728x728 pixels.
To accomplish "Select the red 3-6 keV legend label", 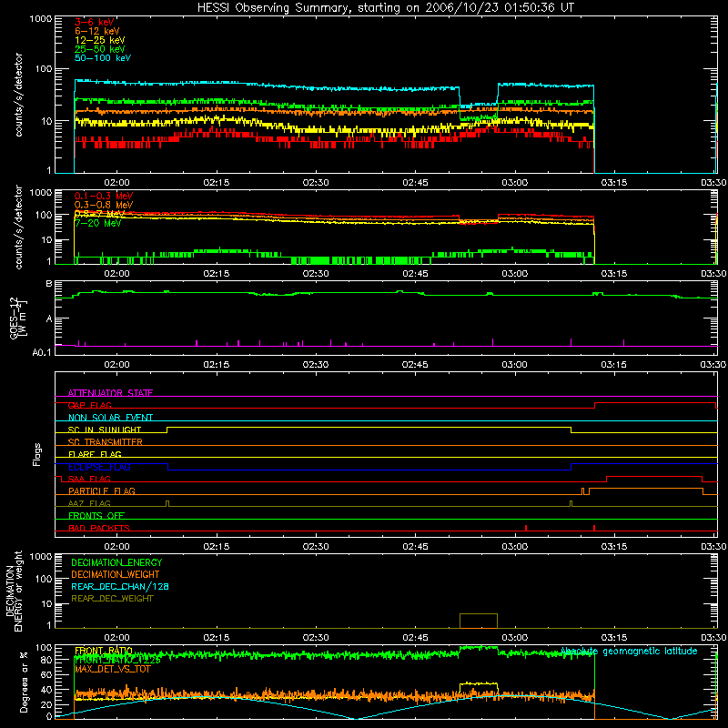I will pos(94,22).
